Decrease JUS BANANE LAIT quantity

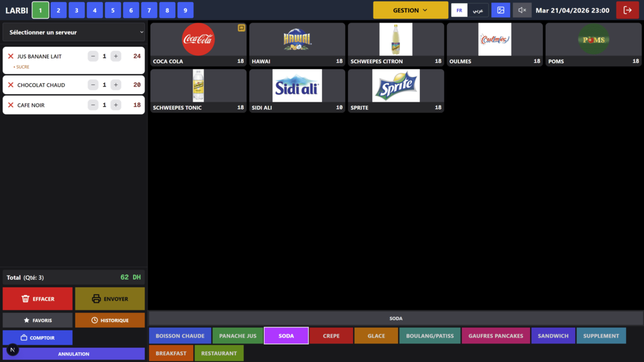[x=93, y=56]
